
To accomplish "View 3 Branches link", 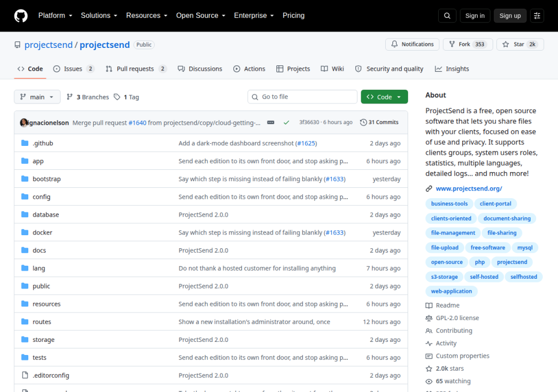I will tap(88, 97).
